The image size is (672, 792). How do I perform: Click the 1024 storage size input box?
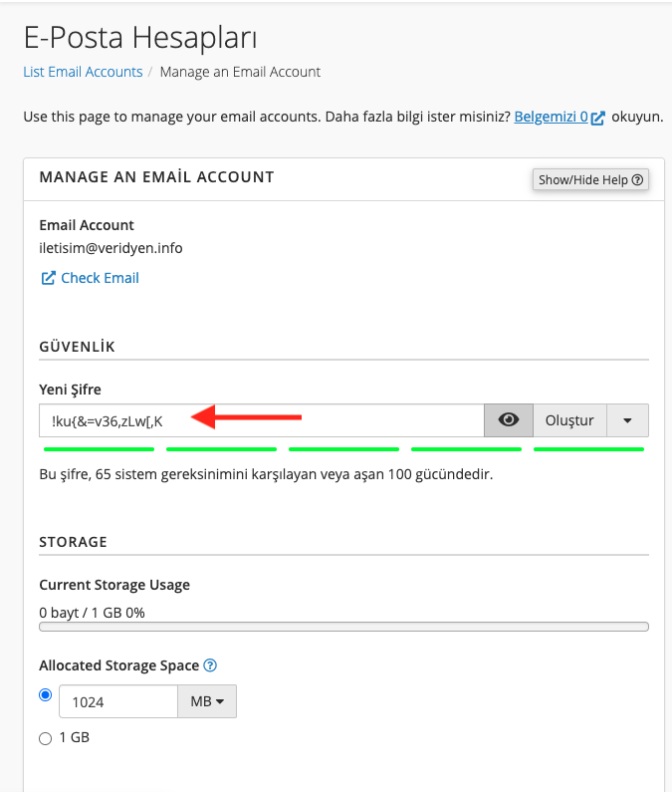tap(118, 701)
